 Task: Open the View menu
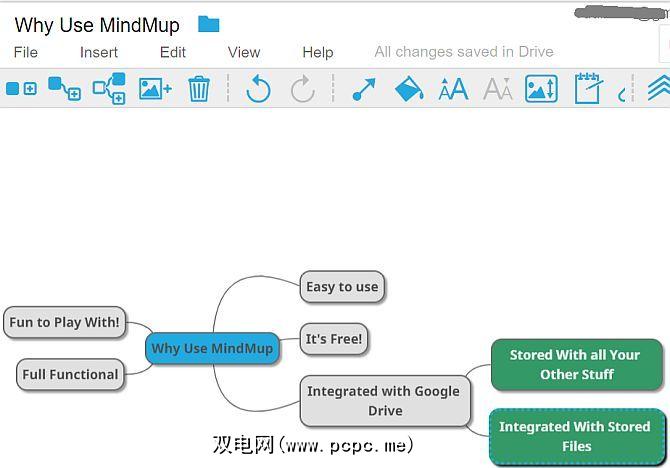pyautogui.click(x=244, y=52)
